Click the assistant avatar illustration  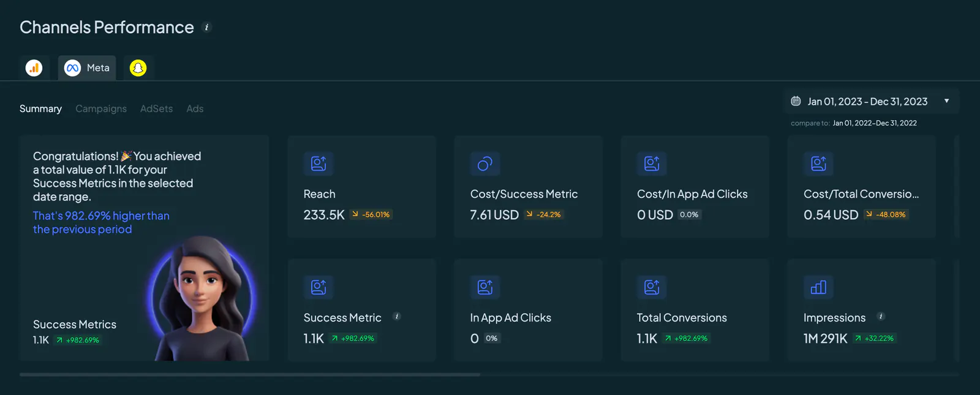click(202, 299)
